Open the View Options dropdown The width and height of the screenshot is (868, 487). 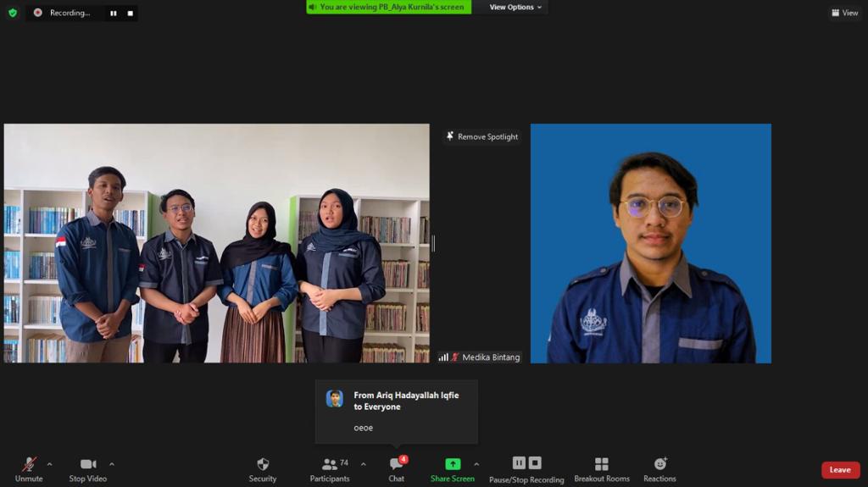click(x=515, y=7)
